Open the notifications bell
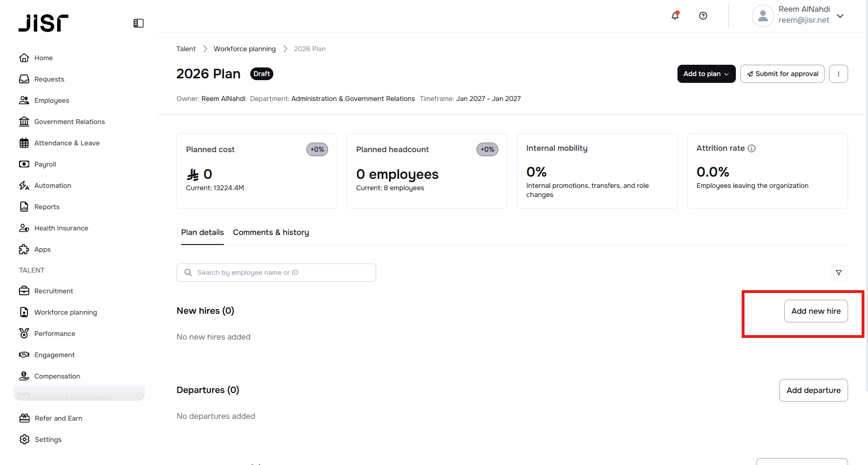 (x=675, y=16)
